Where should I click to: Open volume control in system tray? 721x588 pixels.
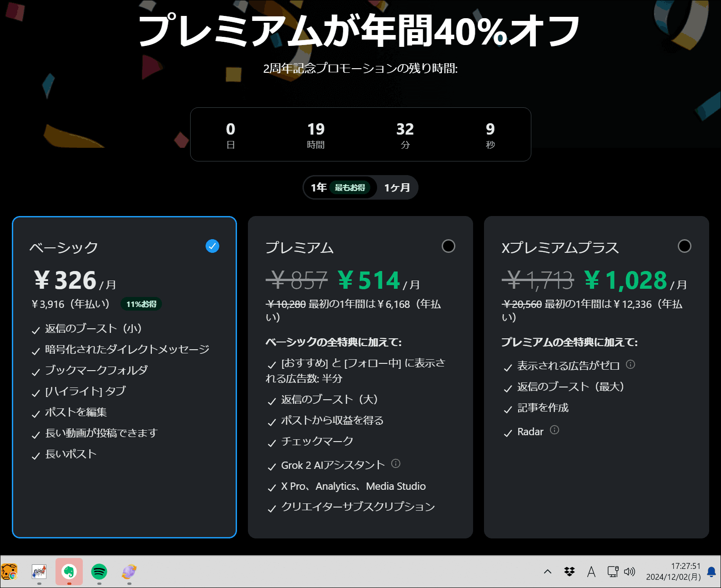coord(630,572)
